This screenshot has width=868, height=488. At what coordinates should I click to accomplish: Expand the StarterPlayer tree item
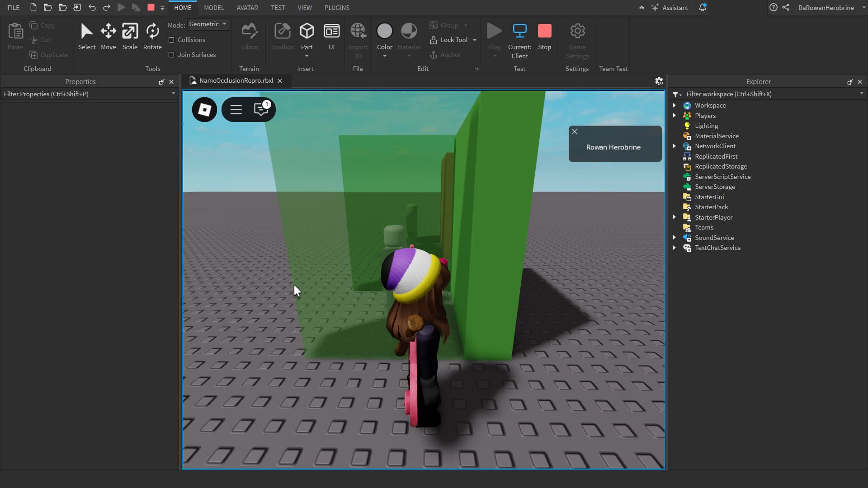click(x=675, y=217)
